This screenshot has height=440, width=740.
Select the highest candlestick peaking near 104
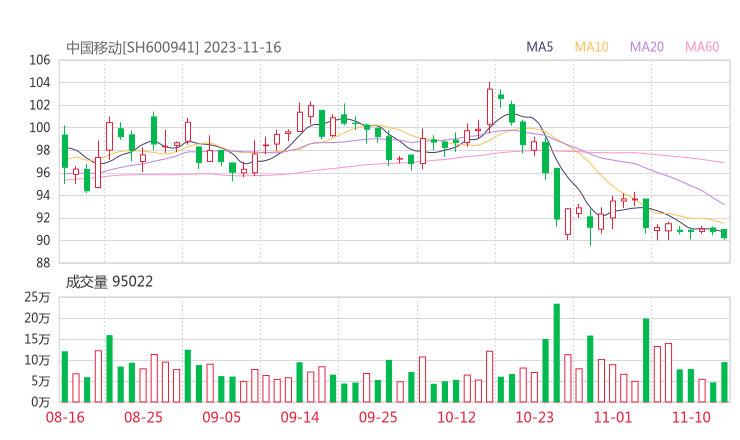(x=490, y=107)
